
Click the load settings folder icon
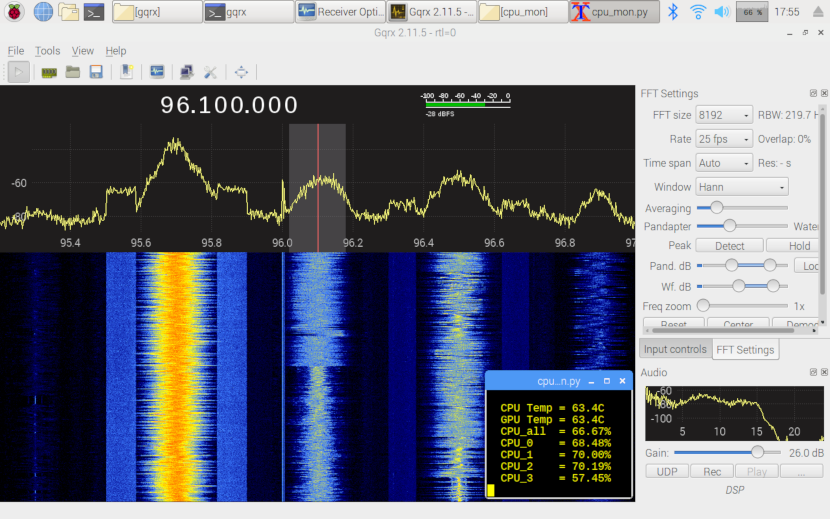click(73, 72)
